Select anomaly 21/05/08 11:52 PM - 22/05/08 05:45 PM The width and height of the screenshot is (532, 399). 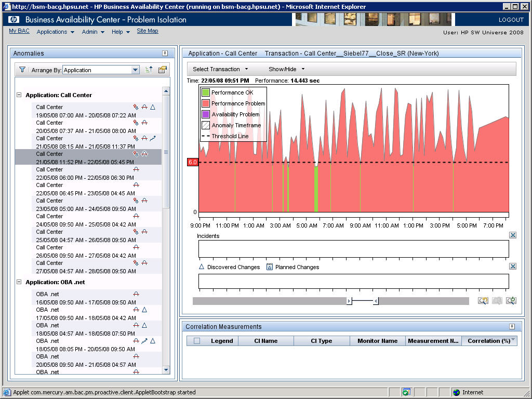pos(88,157)
